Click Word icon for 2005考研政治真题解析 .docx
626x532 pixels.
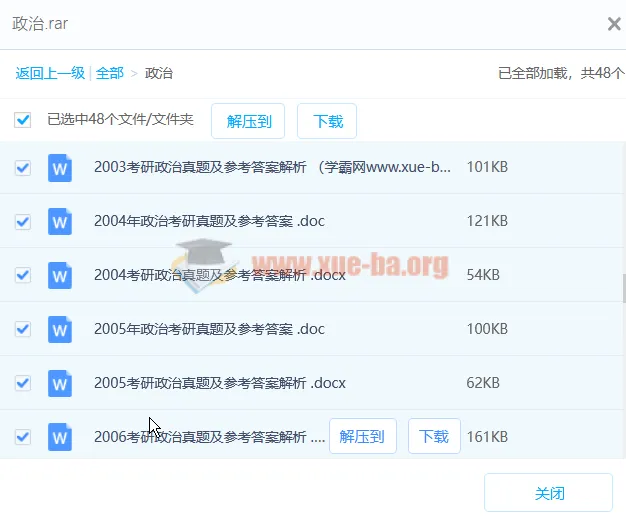coord(60,383)
